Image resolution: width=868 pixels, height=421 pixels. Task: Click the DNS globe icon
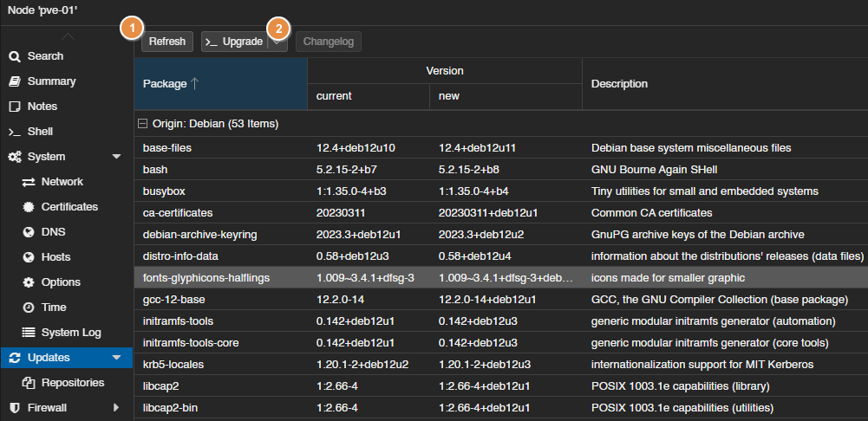pyautogui.click(x=29, y=232)
